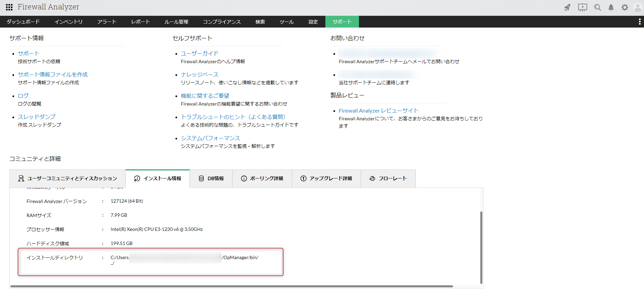The height and width of the screenshot is (289, 644).
Task: Open the ログ link
Action: tap(23, 96)
